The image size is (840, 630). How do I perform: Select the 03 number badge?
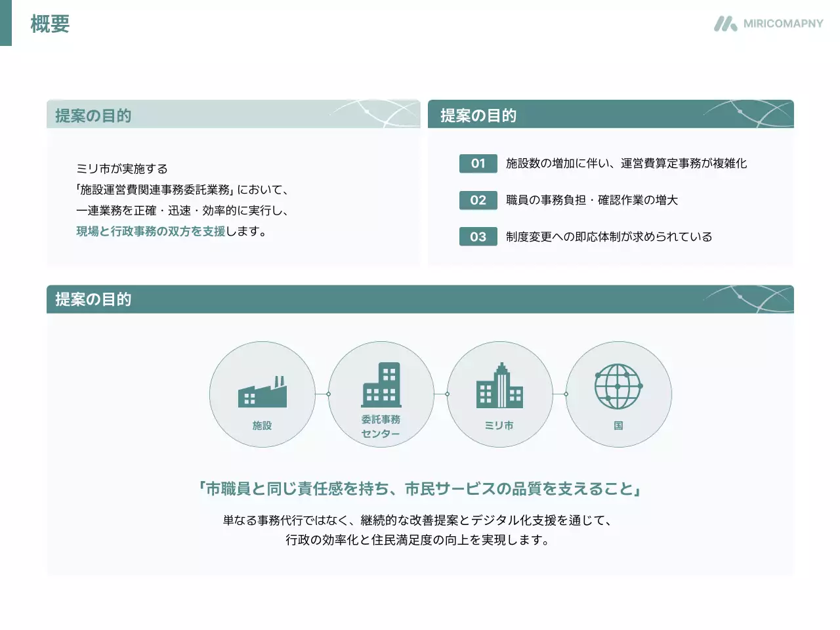pos(478,237)
